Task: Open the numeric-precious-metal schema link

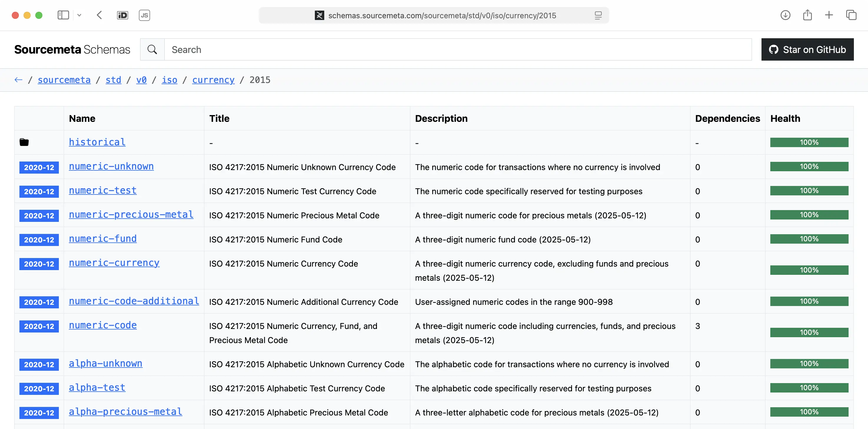Action: (x=131, y=215)
